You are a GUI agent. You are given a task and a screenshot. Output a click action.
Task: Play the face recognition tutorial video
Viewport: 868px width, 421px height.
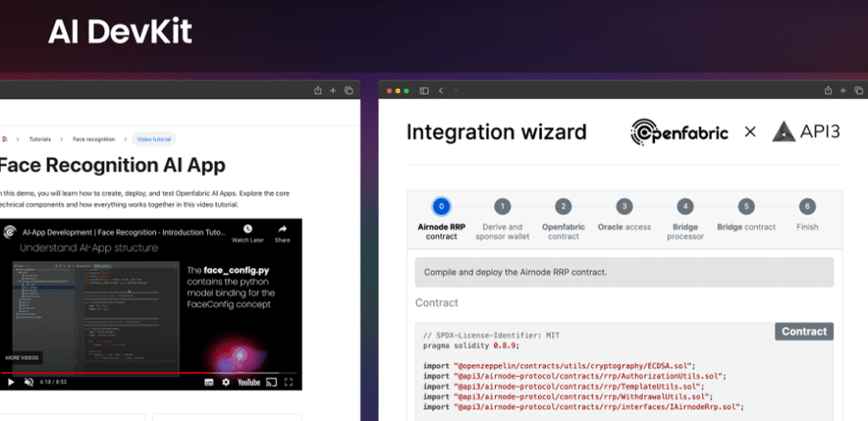pyautogui.click(x=11, y=382)
